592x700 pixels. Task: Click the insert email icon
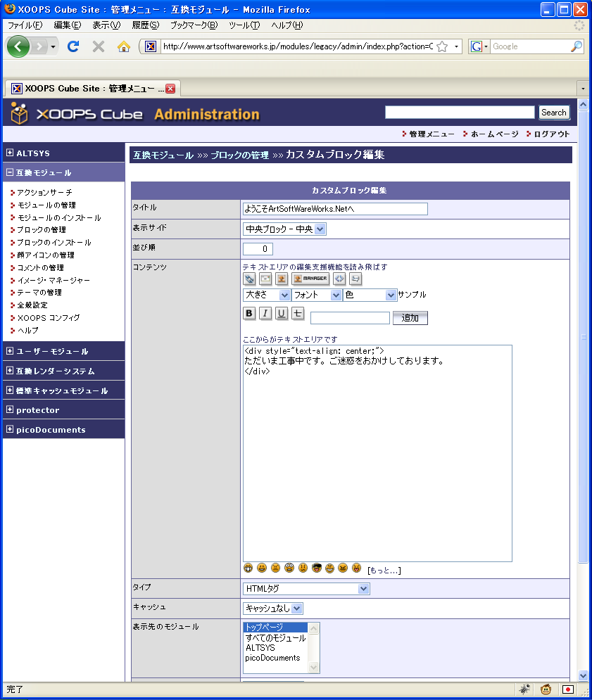[x=265, y=279]
